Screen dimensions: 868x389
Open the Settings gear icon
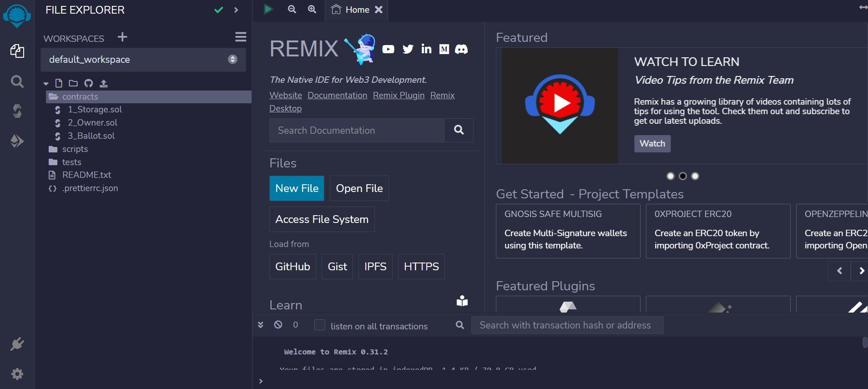[x=17, y=374]
